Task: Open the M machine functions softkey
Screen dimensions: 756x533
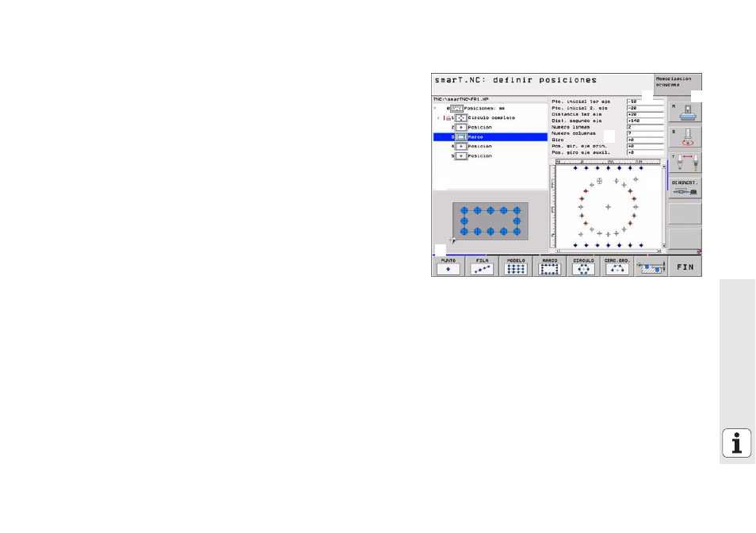Action: click(685, 113)
